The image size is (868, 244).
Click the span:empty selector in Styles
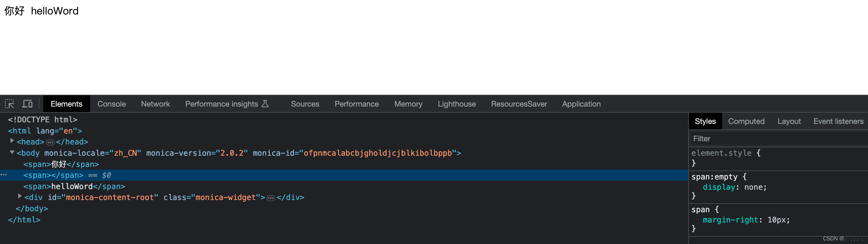point(714,177)
